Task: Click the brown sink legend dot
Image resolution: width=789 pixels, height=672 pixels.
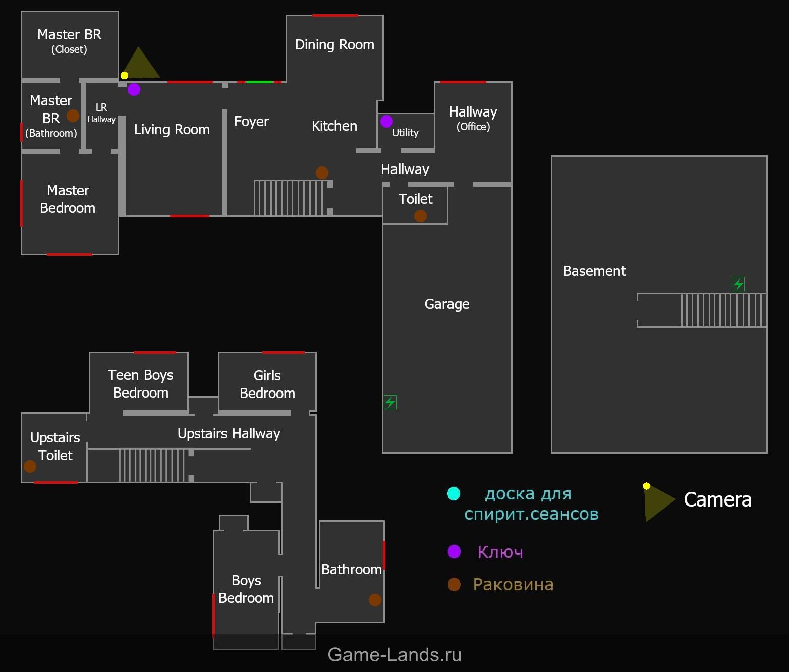Action: point(454,584)
